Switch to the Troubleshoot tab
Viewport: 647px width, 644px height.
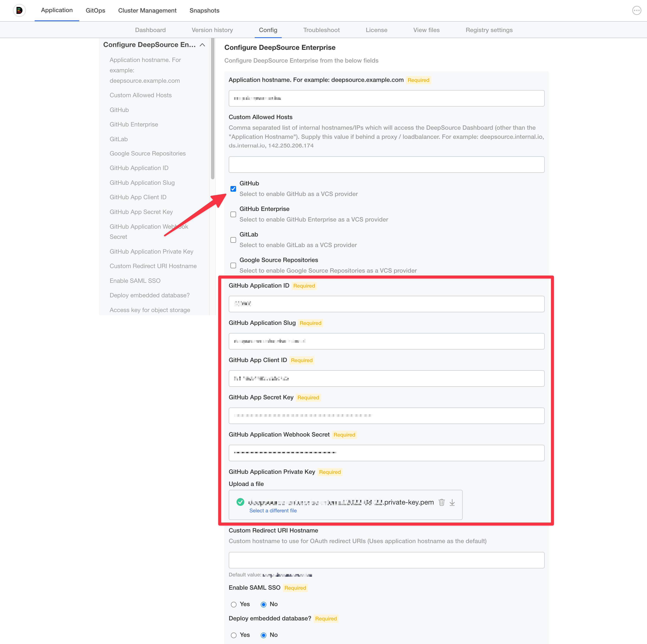321,30
